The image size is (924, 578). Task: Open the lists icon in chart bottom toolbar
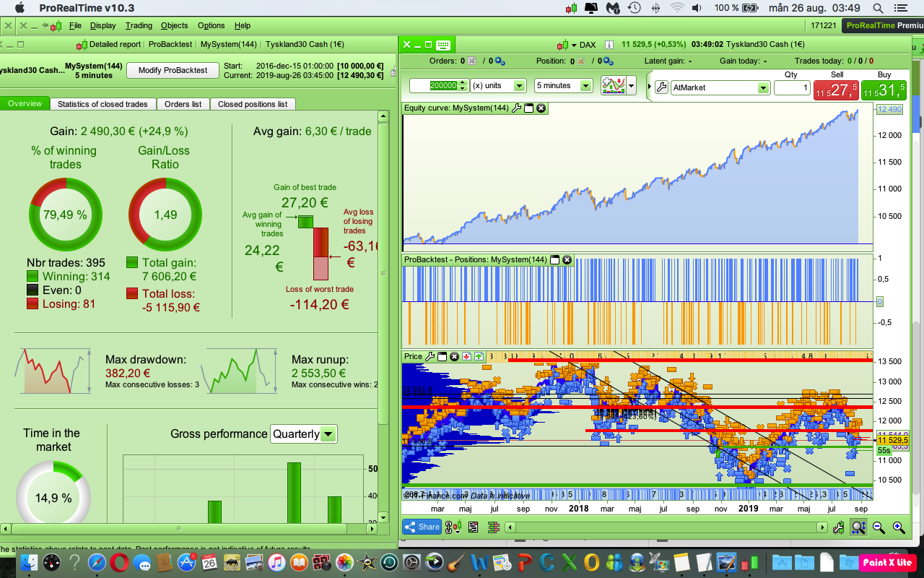click(x=473, y=527)
